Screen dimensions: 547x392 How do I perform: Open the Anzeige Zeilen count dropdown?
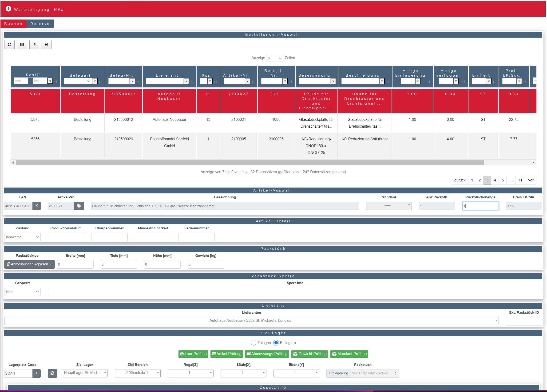point(275,58)
